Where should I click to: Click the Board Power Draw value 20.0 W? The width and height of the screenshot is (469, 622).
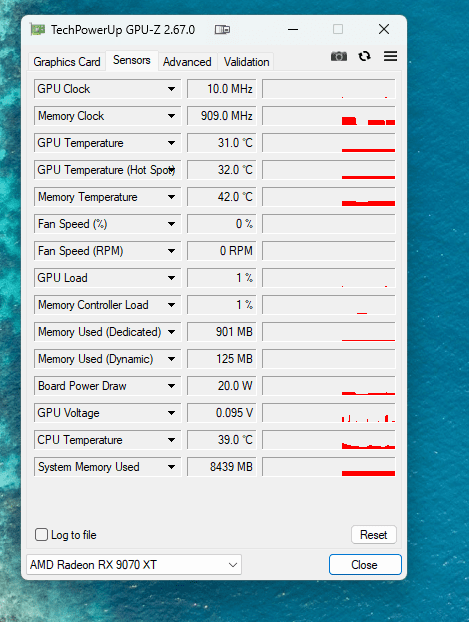[222, 386]
